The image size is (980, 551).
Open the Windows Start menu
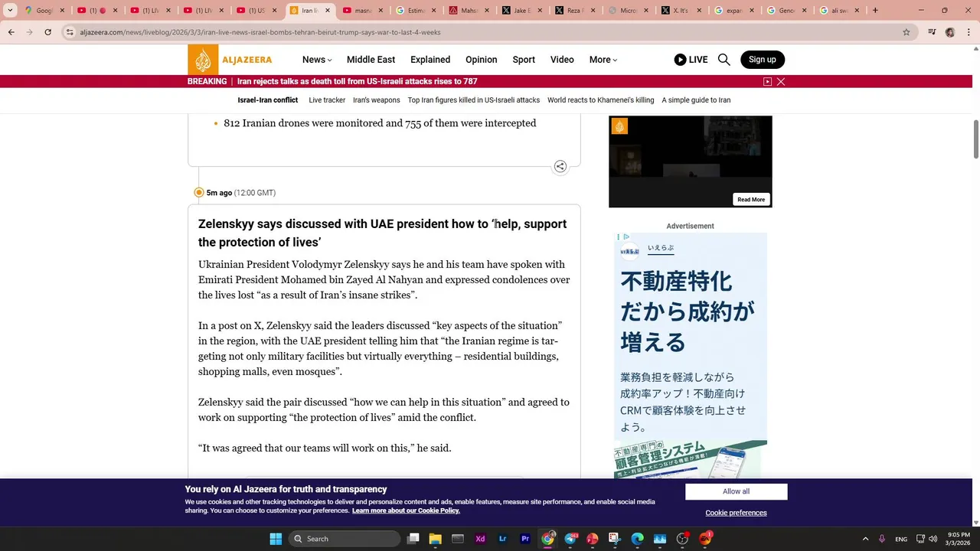[276, 539]
